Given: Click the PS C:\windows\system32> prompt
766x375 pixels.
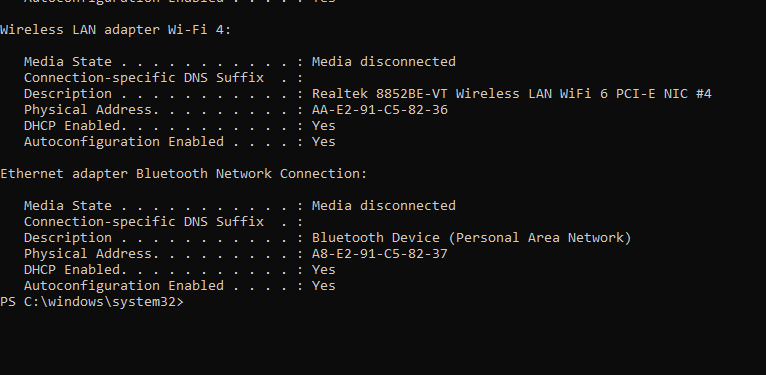Looking at the screenshot, I should pos(92,302).
